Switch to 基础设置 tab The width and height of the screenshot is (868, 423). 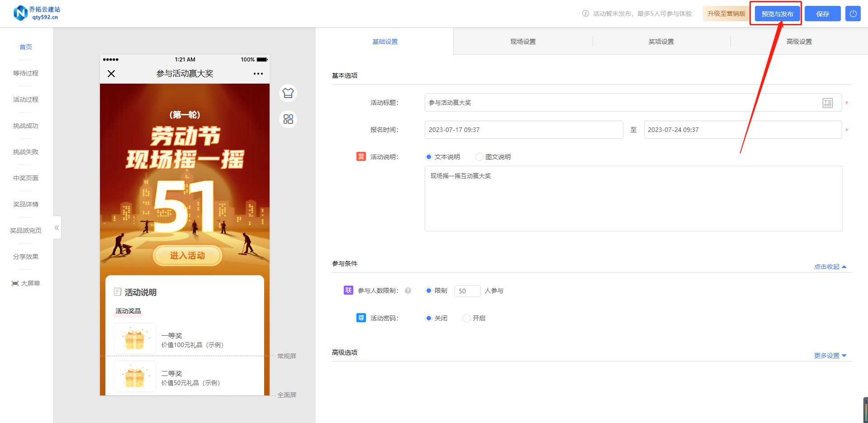coord(385,42)
